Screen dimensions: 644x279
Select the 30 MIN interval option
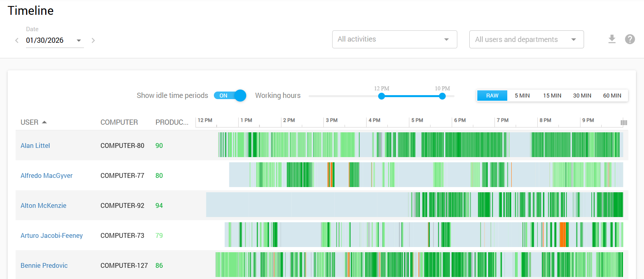pos(582,96)
